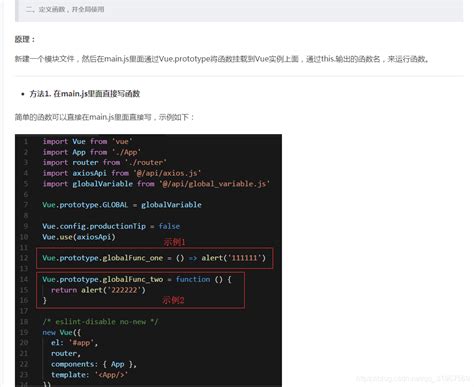Select the bullet "方法1. 在main.js里面直接写函数"
This screenshot has height=387, width=474.
tap(85, 94)
